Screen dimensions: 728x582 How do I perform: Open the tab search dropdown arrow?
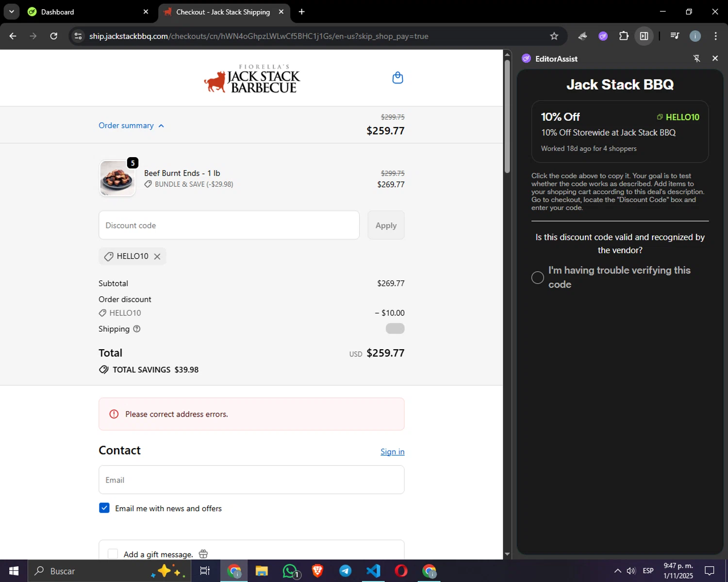click(x=11, y=12)
